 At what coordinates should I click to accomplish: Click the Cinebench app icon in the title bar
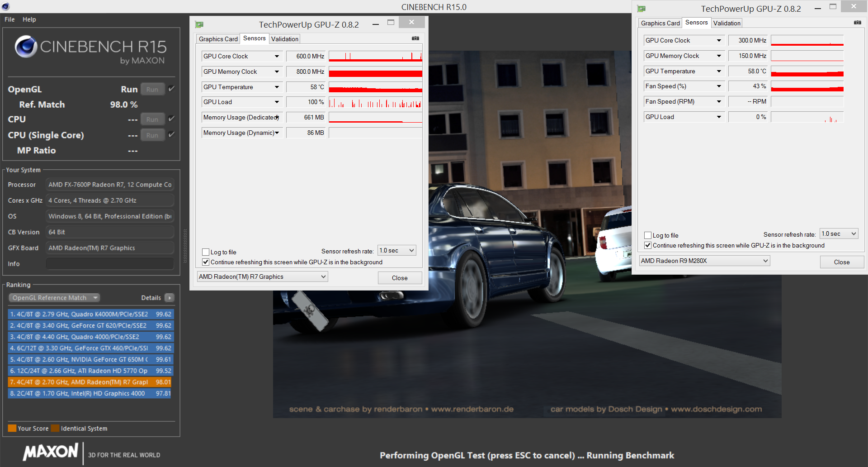tap(5, 6)
